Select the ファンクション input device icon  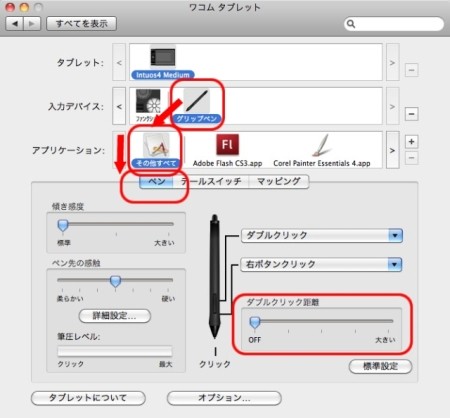148,102
